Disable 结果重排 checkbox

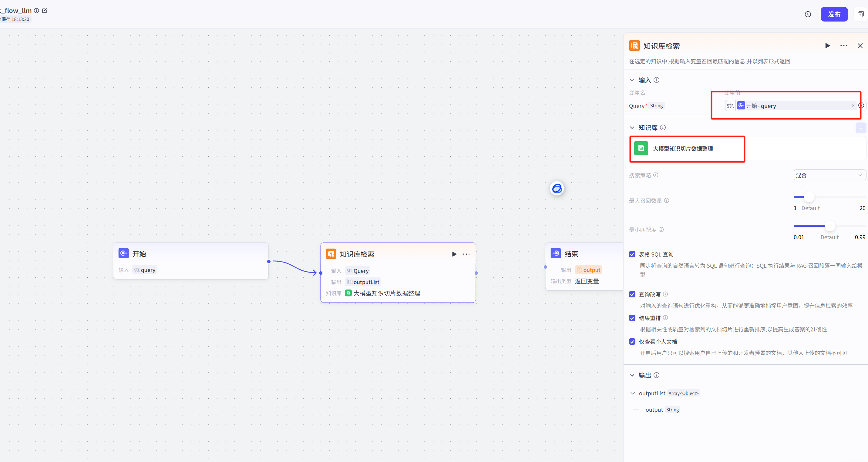click(632, 318)
